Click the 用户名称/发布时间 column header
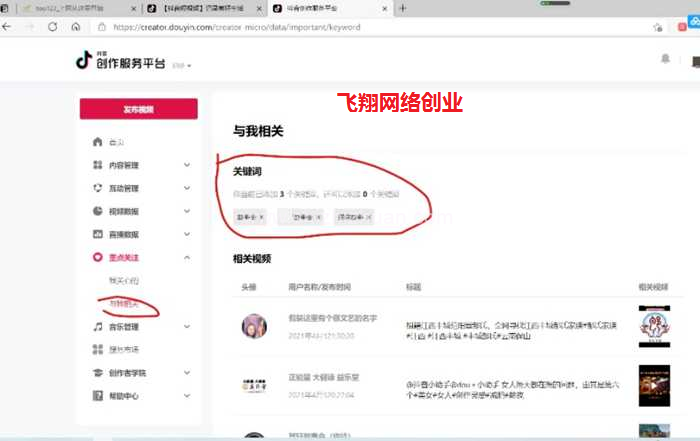The width and height of the screenshot is (700, 441). point(320,287)
